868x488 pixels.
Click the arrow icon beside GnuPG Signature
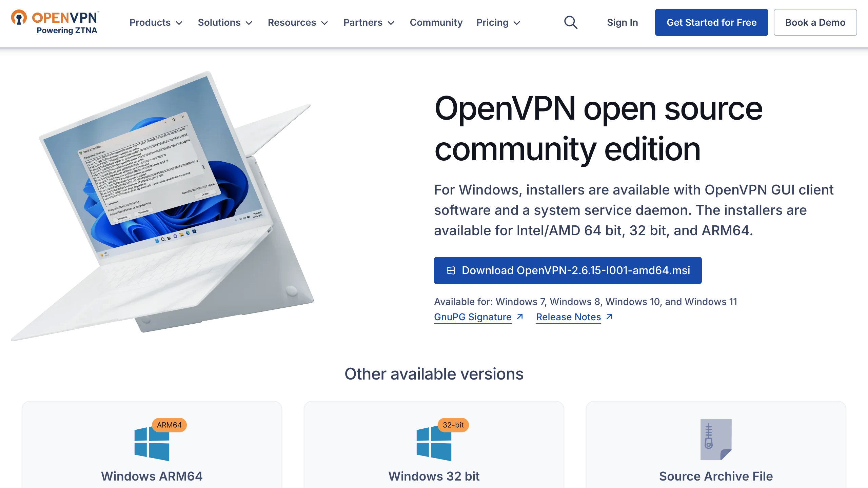pos(520,317)
